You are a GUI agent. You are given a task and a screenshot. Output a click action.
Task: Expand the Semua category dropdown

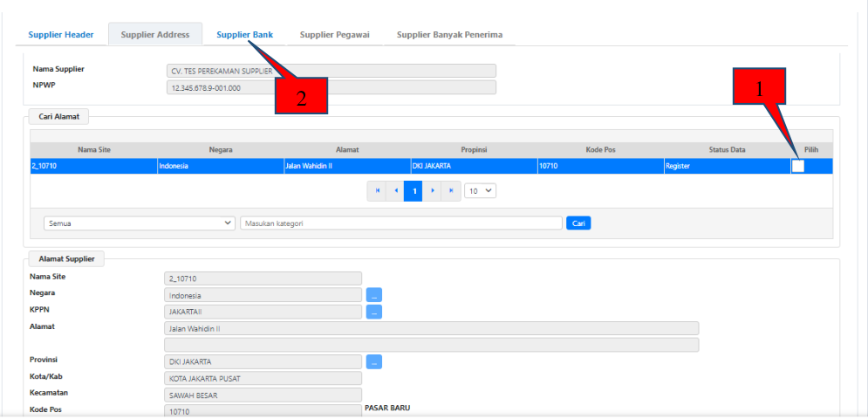click(x=140, y=223)
